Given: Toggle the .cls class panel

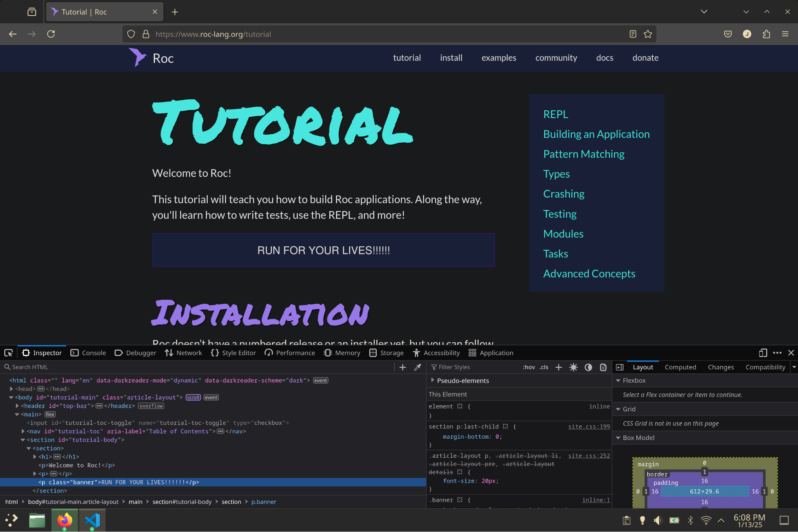Looking at the screenshot, I should pos(544,367).
